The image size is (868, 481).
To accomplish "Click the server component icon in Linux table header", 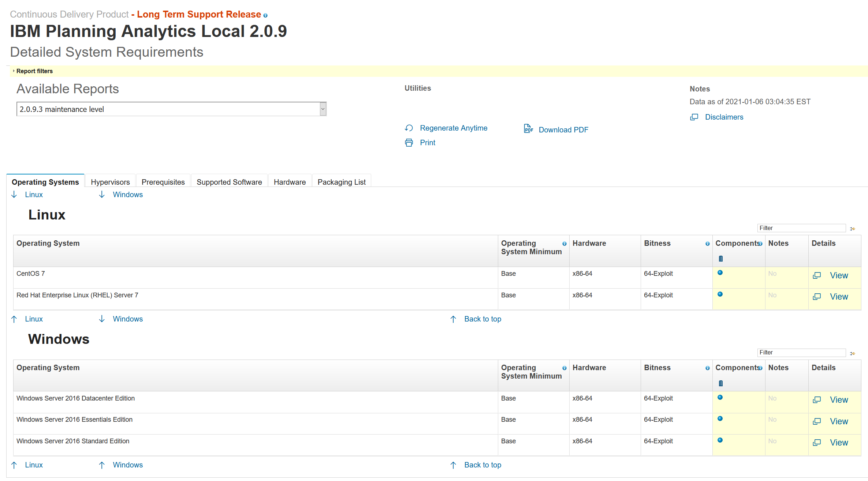I will coord(721,259).
